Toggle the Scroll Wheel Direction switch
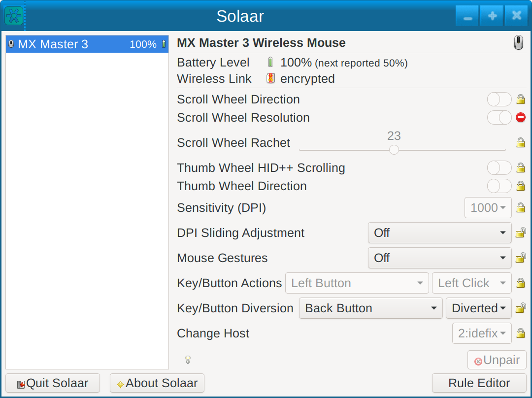This screenshot has width=532, height=398. point(499,99)
